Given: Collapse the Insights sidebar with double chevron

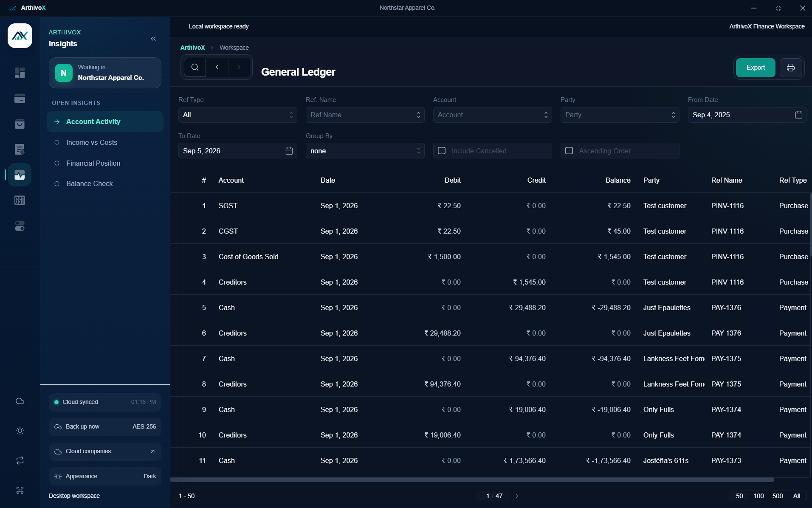Looking at the screenshot, I should (153, 39).
